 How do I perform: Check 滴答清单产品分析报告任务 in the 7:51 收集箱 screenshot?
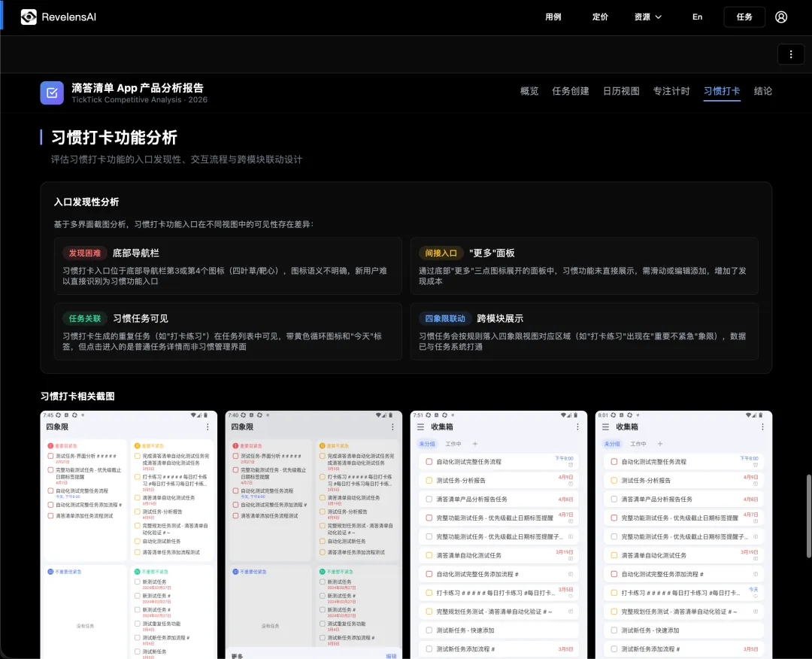click(x=429, y=500)
